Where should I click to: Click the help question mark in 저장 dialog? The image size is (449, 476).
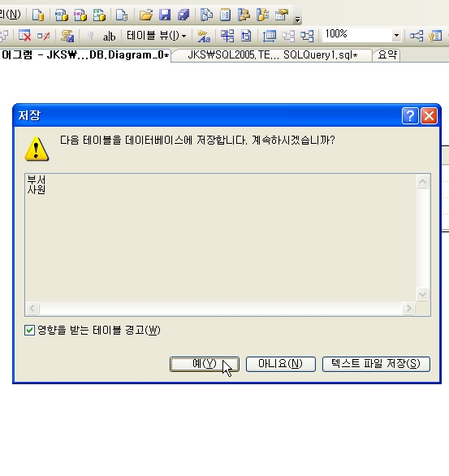click(x=410, y=115)
